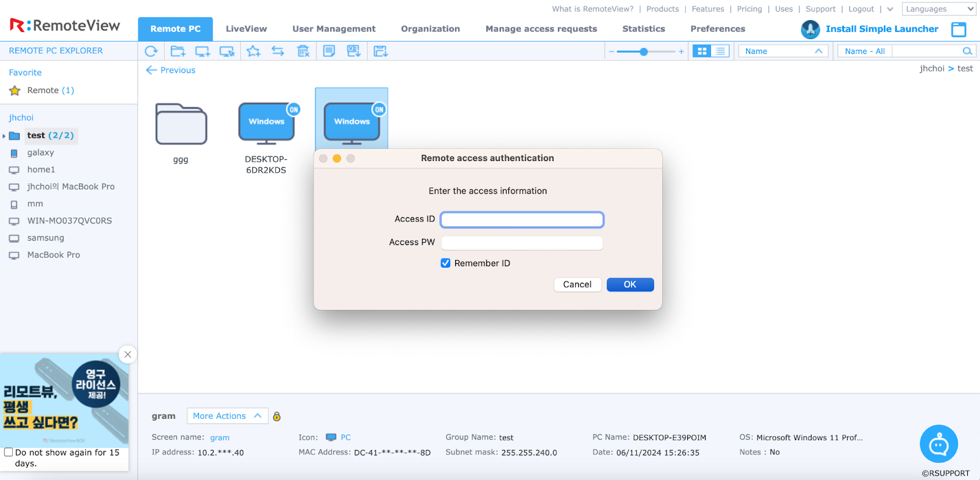Open the chatbot support icon
Image resolution: width=980 pixels, height=480 pixels.
click(938, 444)
